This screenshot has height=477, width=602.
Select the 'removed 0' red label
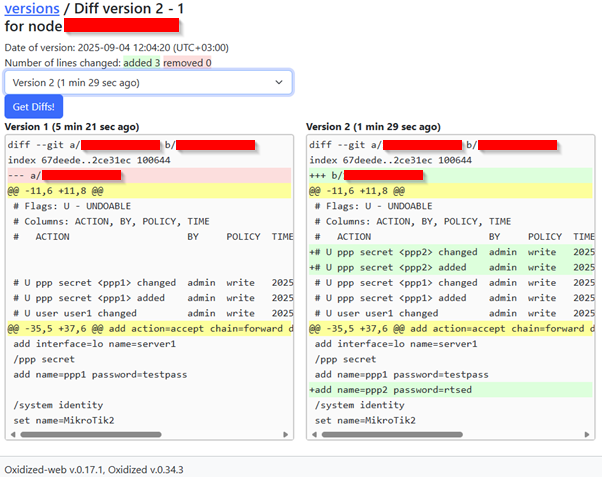[x=187, y=63]
